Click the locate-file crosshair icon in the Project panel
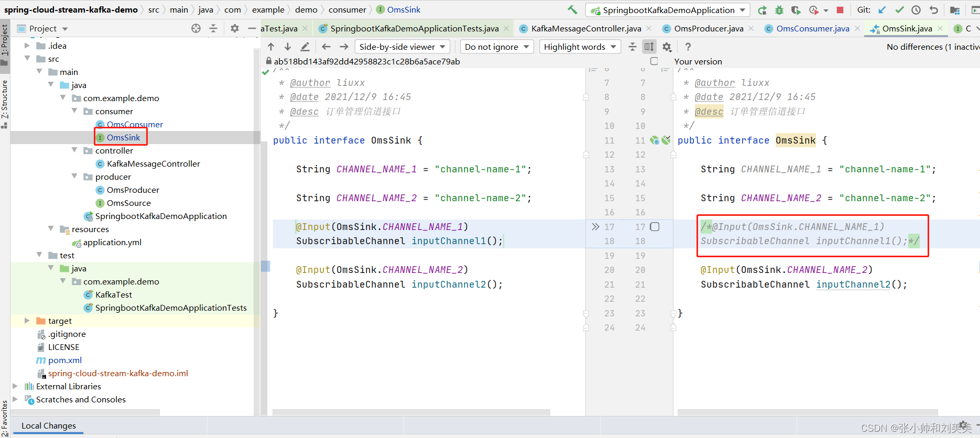Image resolution: width=980 pixels, height=438 pixels. pos(196,28)
